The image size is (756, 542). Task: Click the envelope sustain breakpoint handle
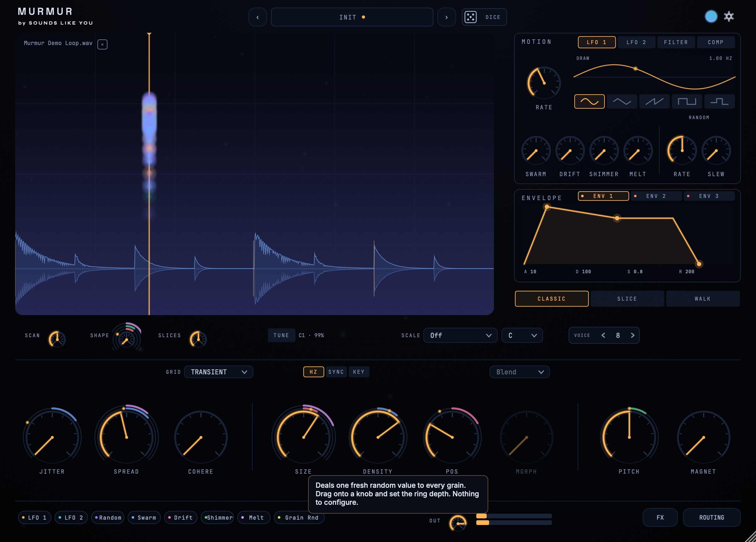click(x=617, y=218)
